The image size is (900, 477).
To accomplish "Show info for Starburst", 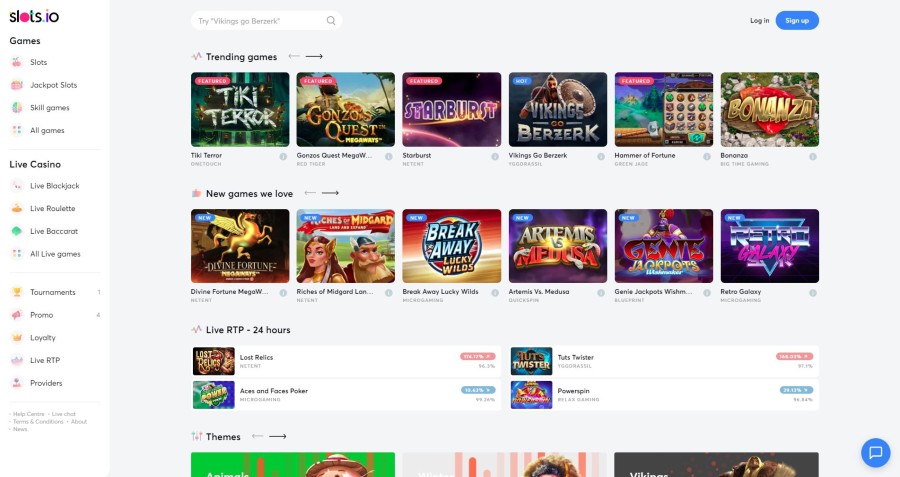I will [x=495, y=157].
